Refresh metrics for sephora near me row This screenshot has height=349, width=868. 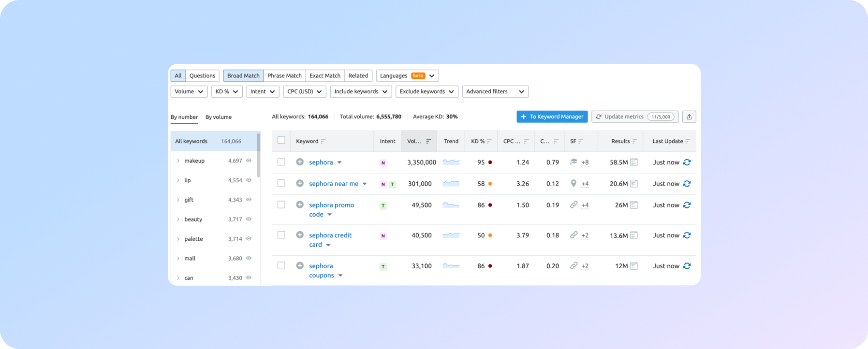tap(687, 184)
